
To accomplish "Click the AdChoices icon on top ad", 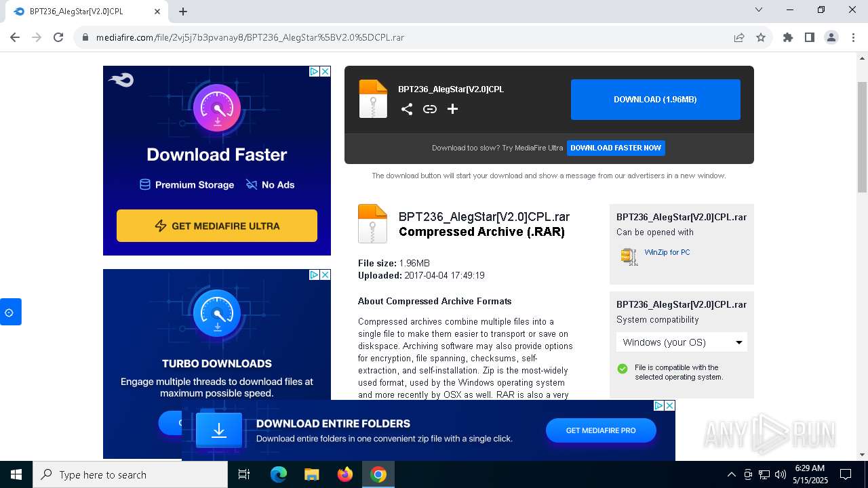I will click(x=315, y=71).
